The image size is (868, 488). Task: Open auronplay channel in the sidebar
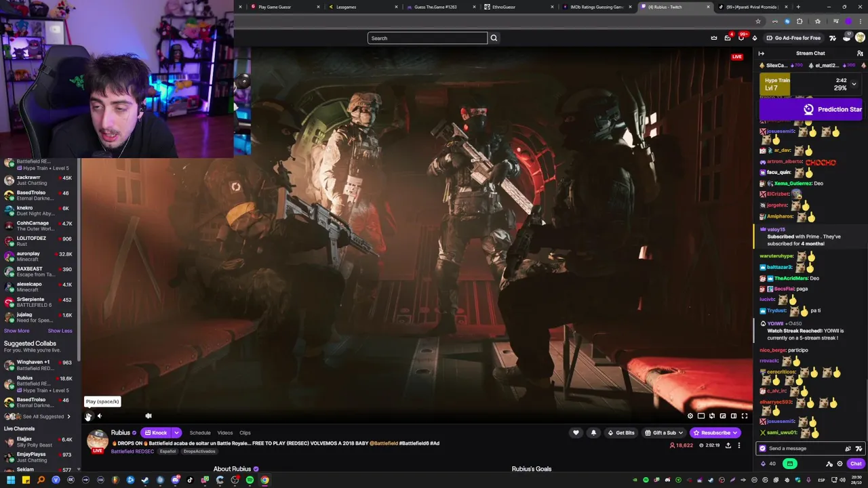point(38,256)
